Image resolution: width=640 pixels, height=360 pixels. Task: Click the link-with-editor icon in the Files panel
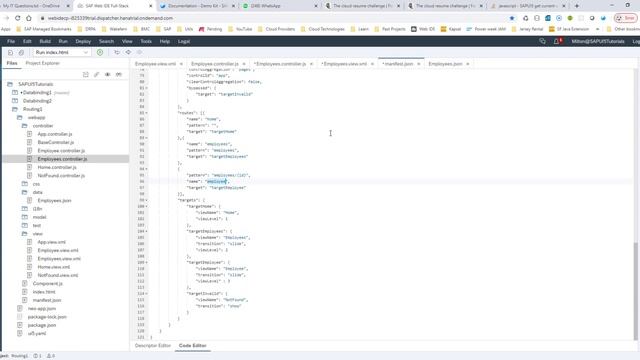[119, 75]
